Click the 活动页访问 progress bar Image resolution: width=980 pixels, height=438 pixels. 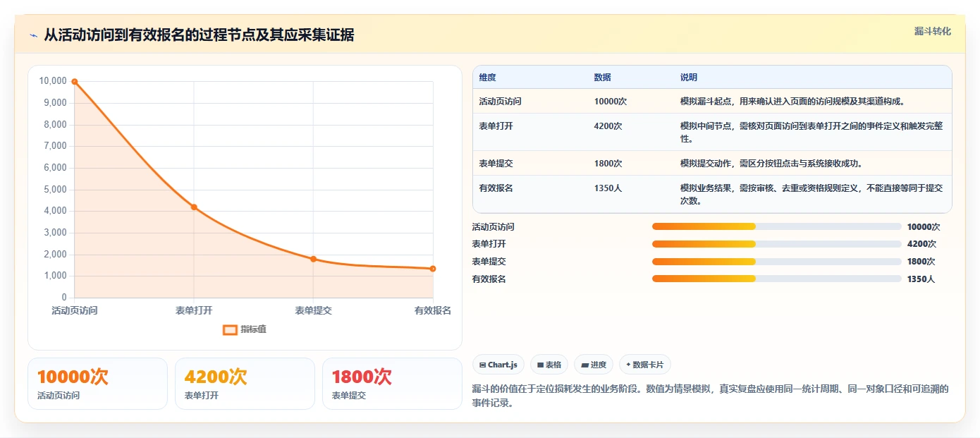coord(776,226)
